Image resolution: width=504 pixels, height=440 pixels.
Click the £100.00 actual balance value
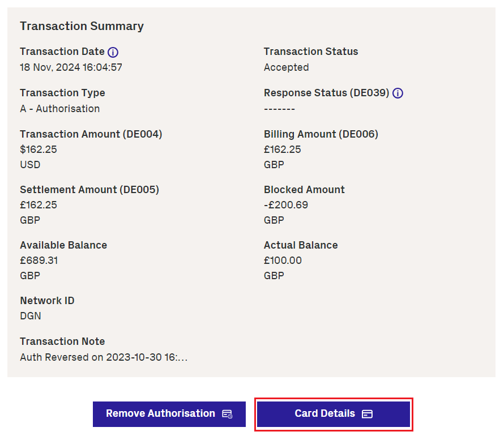click(x=283, y=260)
